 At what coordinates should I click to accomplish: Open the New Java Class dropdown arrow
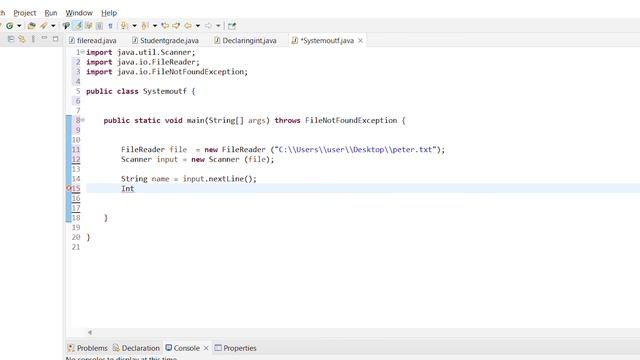tap(19, 26)
